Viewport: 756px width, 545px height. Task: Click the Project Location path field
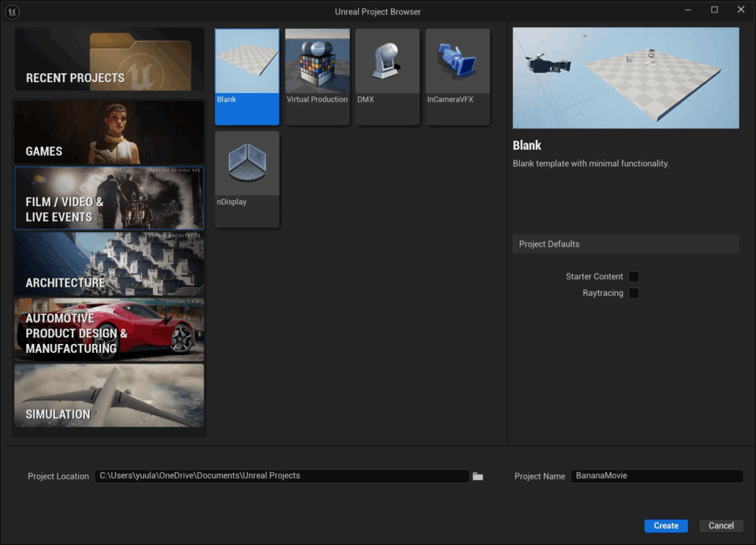tap(282, 476)
